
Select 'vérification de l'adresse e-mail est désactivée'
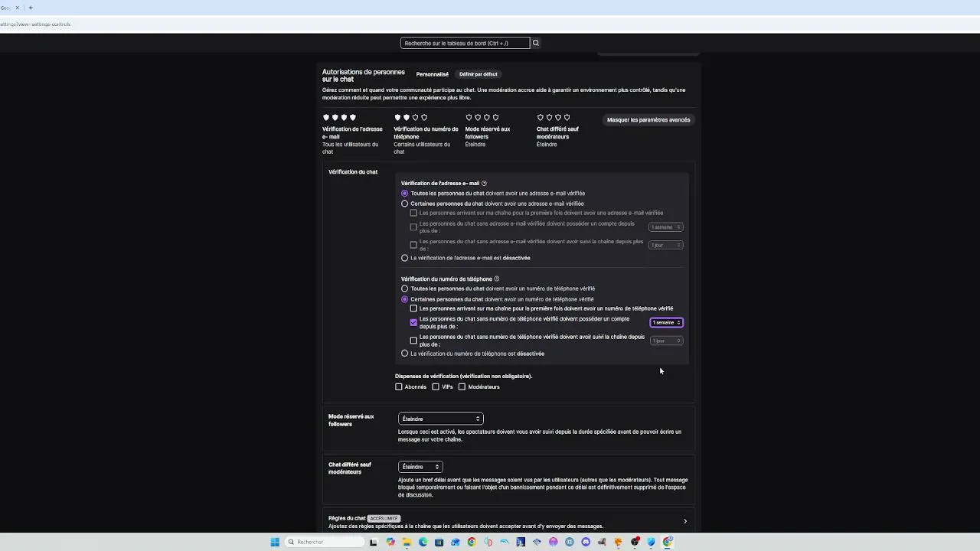405,258
